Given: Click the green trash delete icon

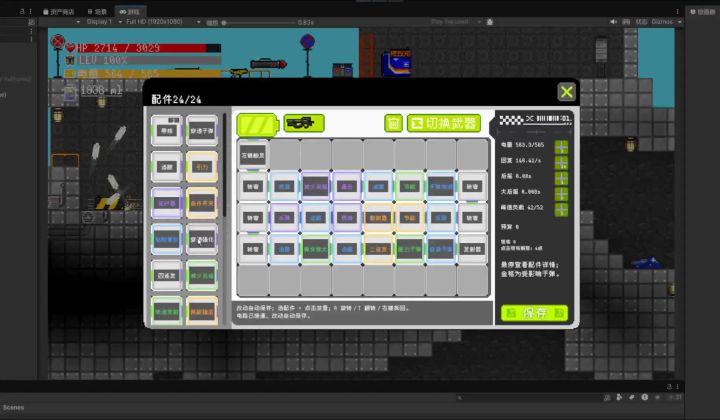Looking at the screenshot, I should tap(393, 123).
